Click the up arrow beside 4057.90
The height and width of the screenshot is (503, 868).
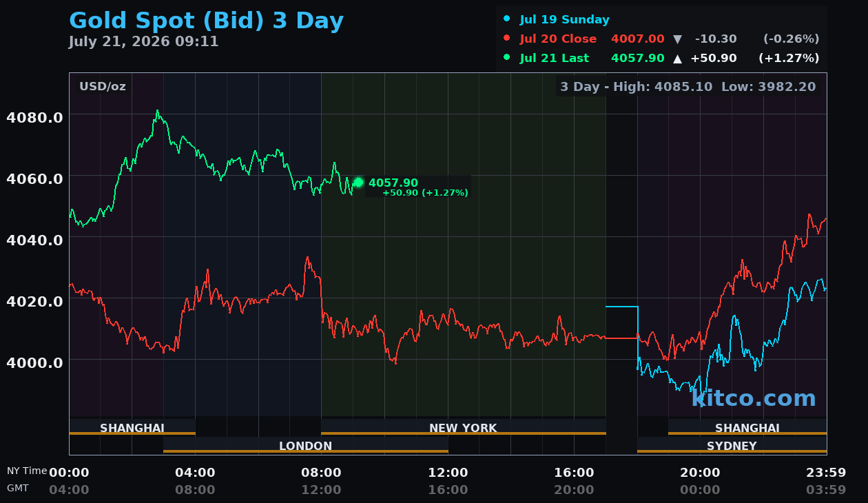click(677, 59)
